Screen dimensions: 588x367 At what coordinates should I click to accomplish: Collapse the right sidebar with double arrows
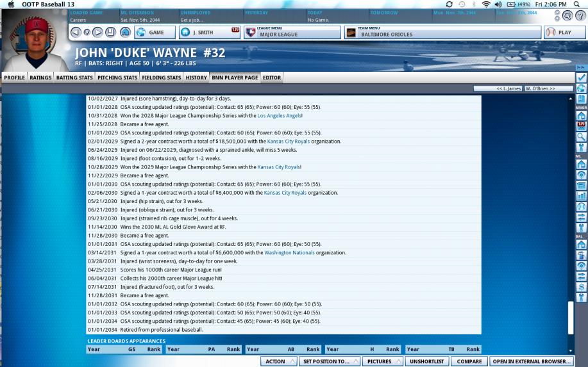click(582, 67)
